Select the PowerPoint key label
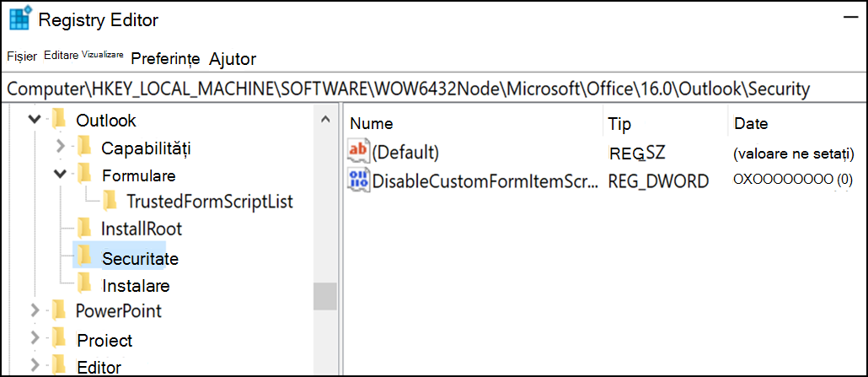The height and width of the screenshot is (377, 868). (x=119, y=310)
